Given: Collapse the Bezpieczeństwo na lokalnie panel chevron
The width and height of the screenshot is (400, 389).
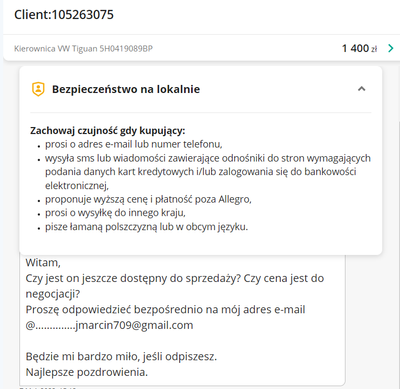Looking at the screenshot, I should coord(361,89).
